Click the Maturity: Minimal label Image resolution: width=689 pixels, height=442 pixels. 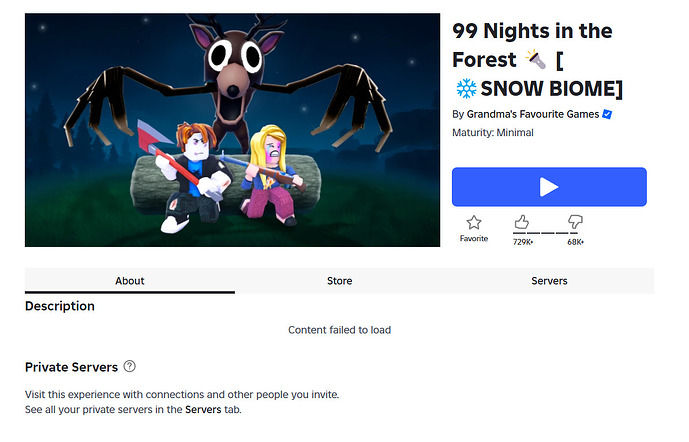493,133
